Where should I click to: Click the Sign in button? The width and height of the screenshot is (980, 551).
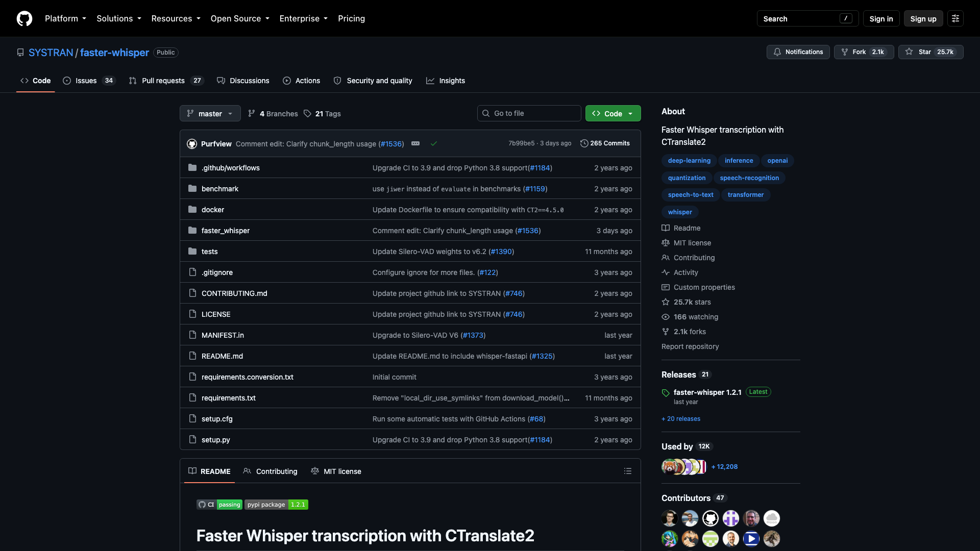click(x=881, y=18)
